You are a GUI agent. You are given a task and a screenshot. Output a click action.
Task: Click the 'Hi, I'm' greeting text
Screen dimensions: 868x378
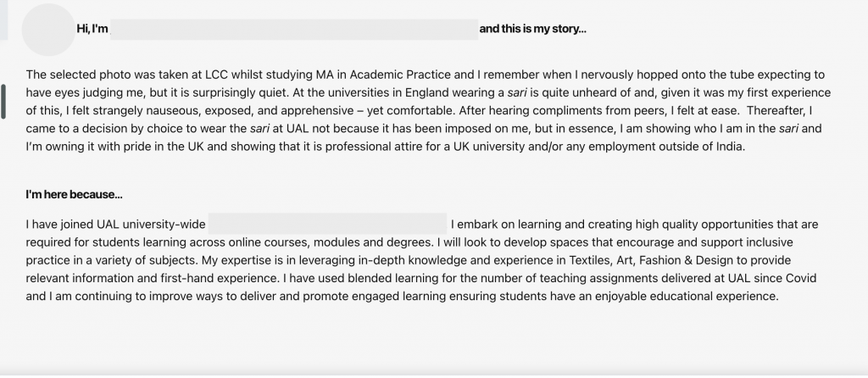click(92, 29)
